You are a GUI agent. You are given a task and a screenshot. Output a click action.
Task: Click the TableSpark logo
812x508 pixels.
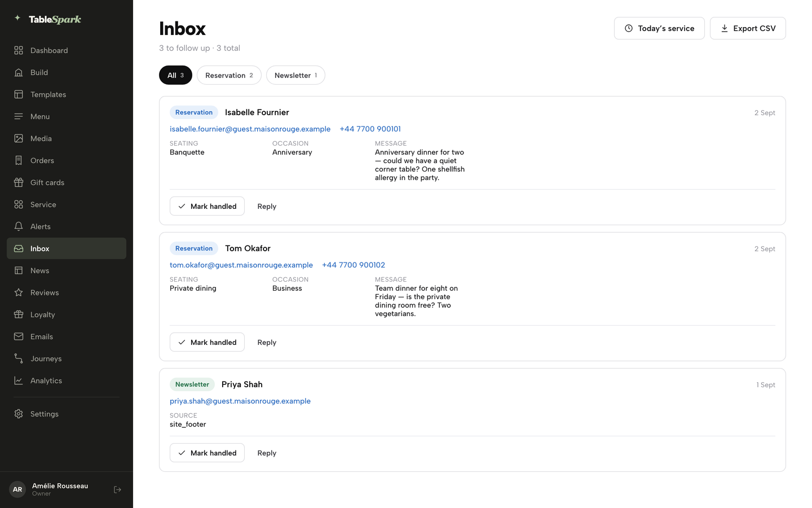click(48, 19)
